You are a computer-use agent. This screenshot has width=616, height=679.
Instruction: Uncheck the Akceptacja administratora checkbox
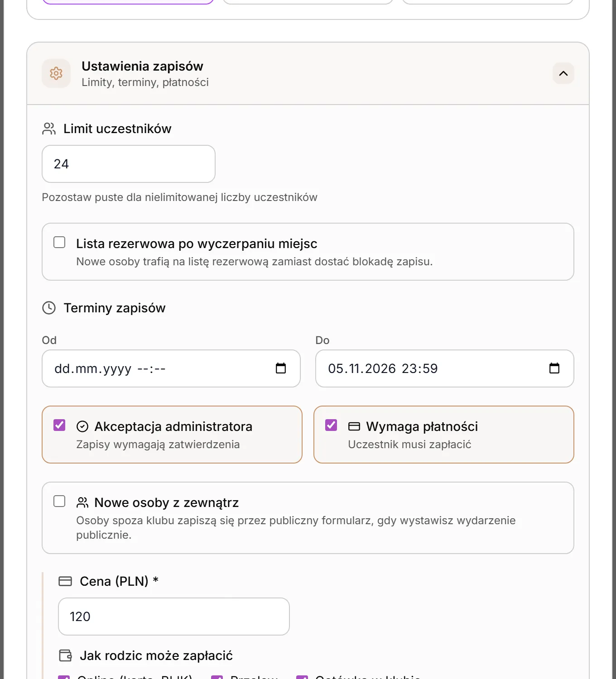tap(59, 426)
